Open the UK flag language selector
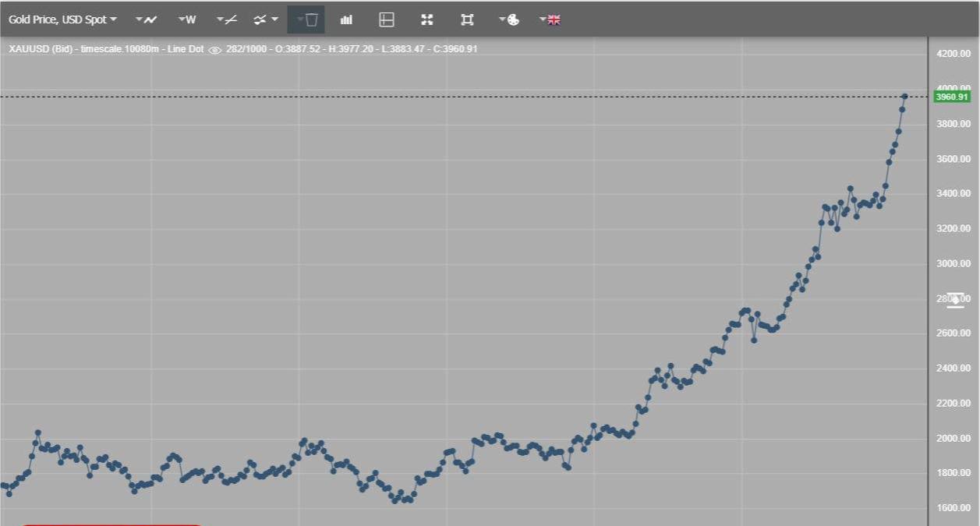Image resolution: width=980 pixels, height=526 pixels. point(550,19)
